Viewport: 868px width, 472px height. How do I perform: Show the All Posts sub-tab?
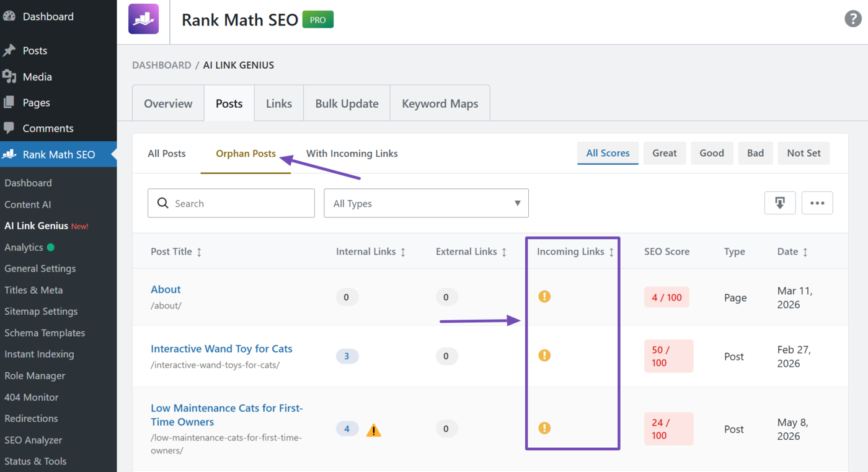click(x=167, y=154)
